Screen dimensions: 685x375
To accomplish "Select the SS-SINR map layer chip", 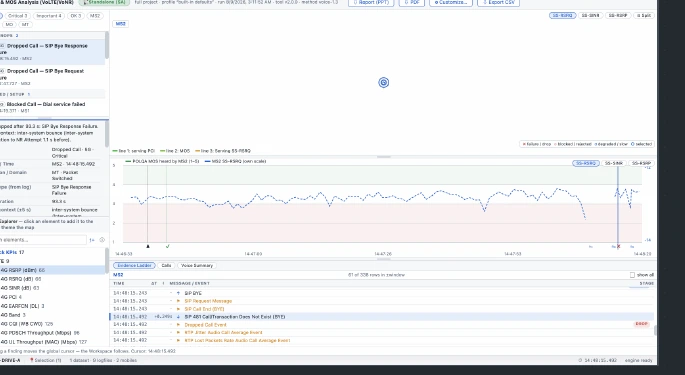I will [x=591, y=15].
